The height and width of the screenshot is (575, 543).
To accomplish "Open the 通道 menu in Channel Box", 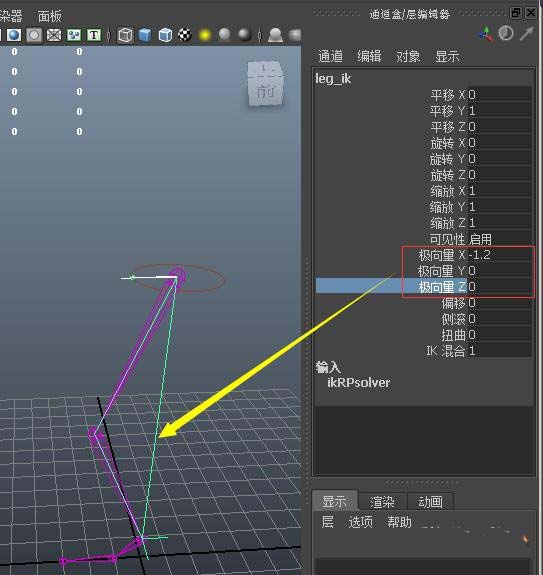I will (x=330, y=56).
